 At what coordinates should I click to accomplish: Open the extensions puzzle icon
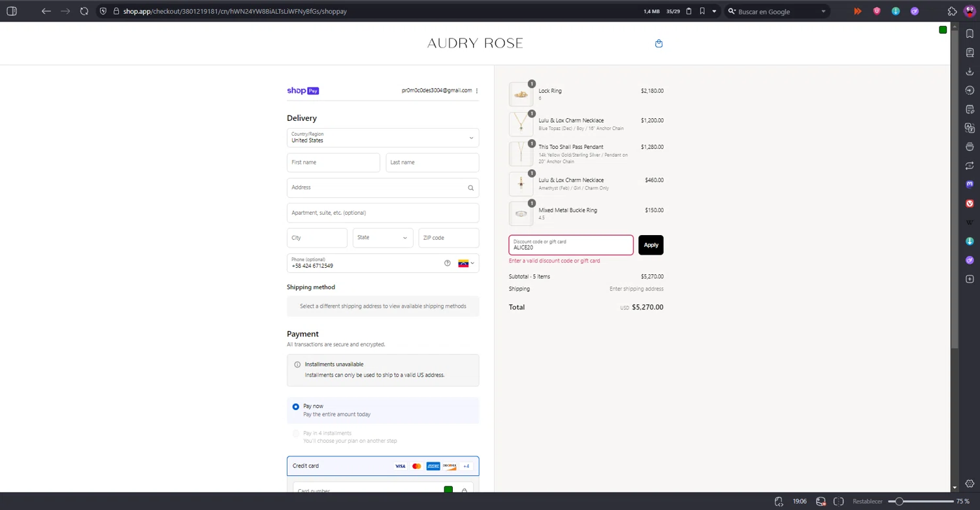(x=953, y=11)
